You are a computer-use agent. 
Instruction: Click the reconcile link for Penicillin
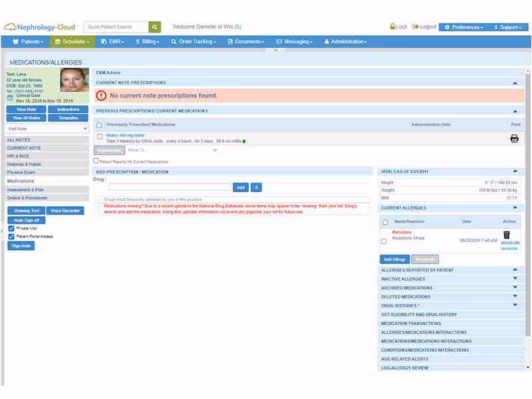(x=509, y=249)
